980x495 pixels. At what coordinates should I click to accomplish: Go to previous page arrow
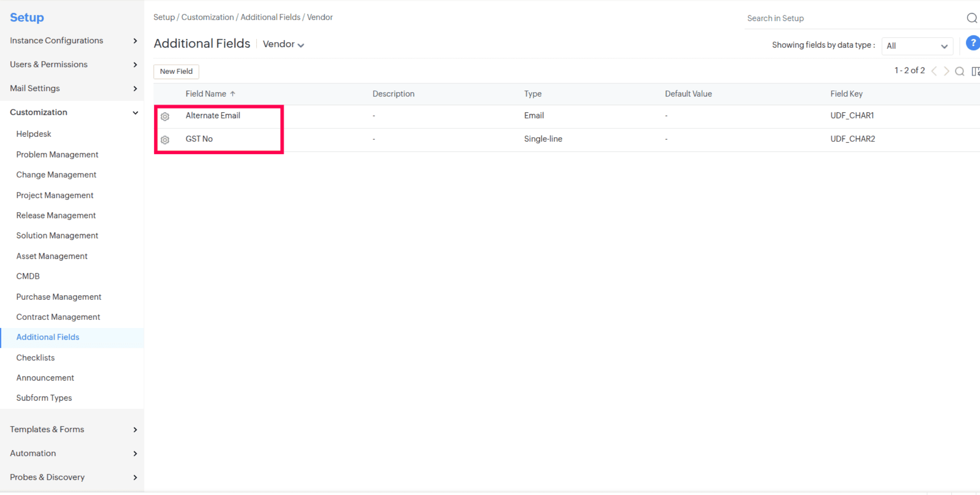pos(934,71)
